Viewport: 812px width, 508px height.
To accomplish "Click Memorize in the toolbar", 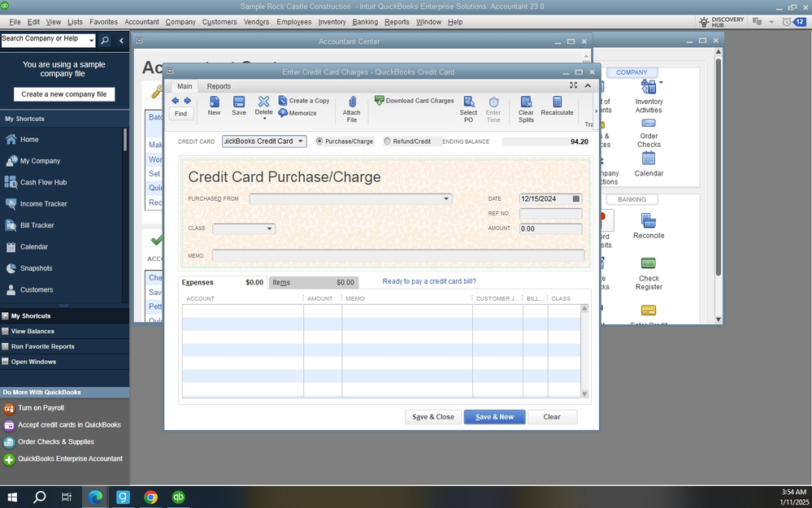I will pos(297,113).
